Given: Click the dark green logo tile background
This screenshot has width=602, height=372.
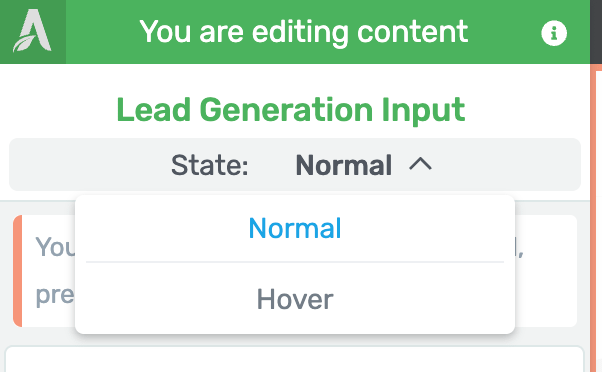Looking at the screenshot, I should click(x=33, y=32).
